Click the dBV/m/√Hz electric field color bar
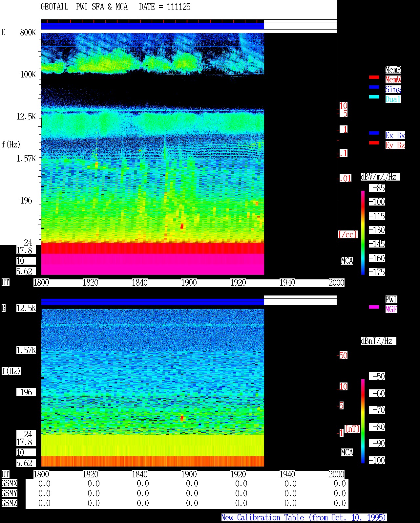The width and height of the screenshot is (420, 523). (x=363, y=232)
